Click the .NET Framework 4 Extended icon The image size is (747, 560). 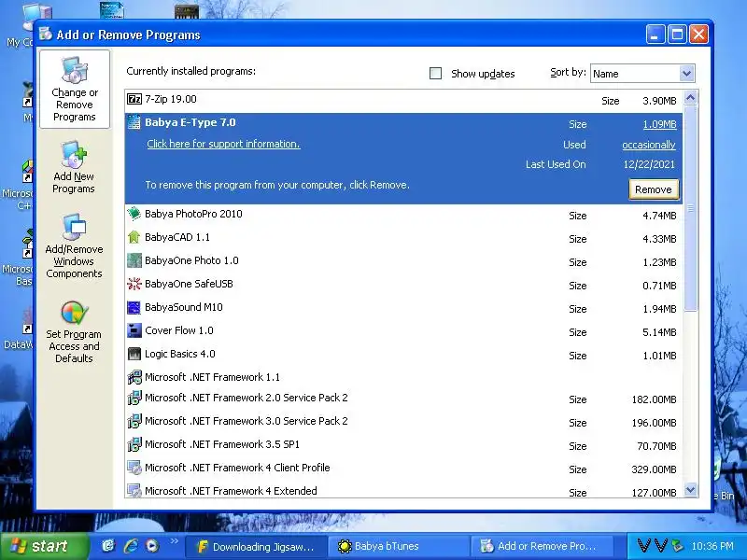(x=134, y=491)
